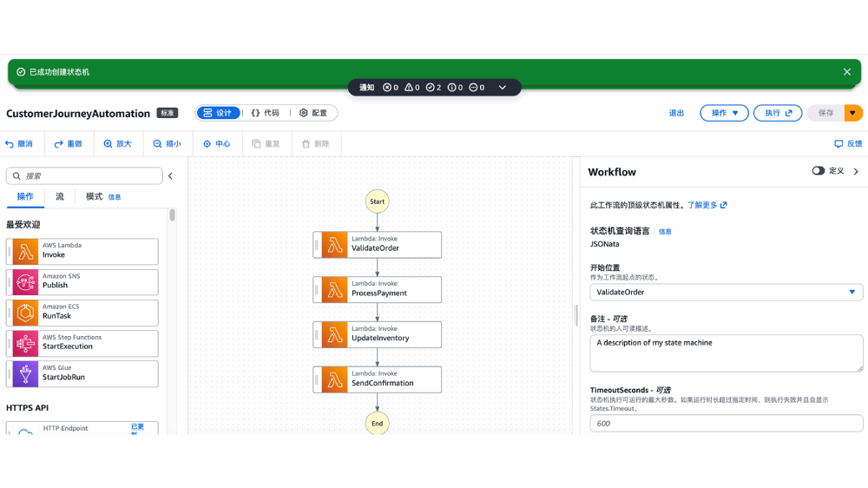
Task: Switch to 配置 config view mode
Action: click(x=312, y=113)
